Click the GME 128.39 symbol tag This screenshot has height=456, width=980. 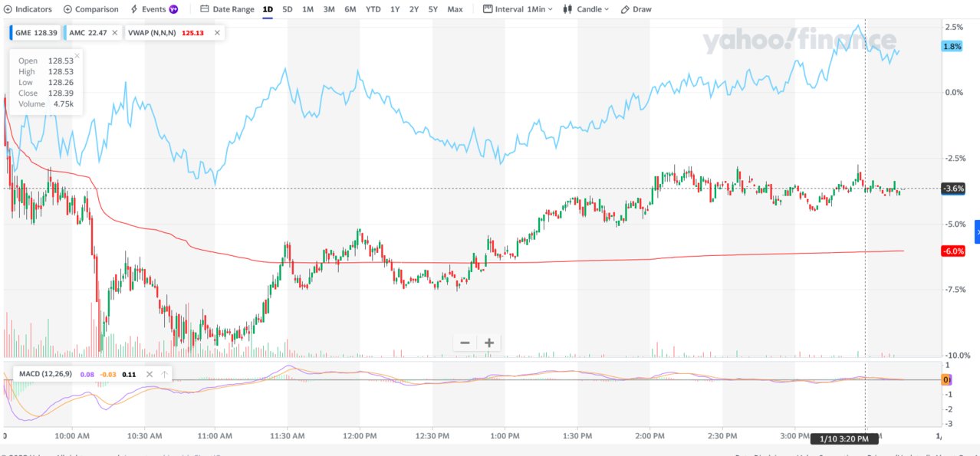point(35,32)
